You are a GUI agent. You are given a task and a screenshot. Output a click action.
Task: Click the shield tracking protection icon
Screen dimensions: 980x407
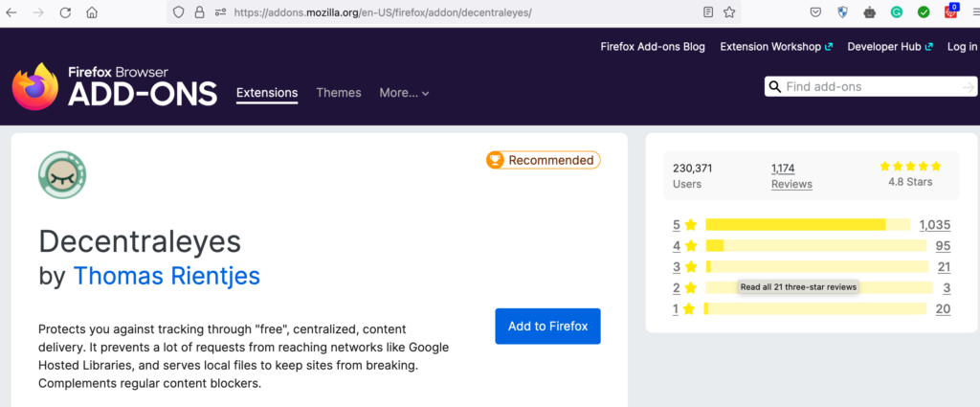tap(179, 11)
